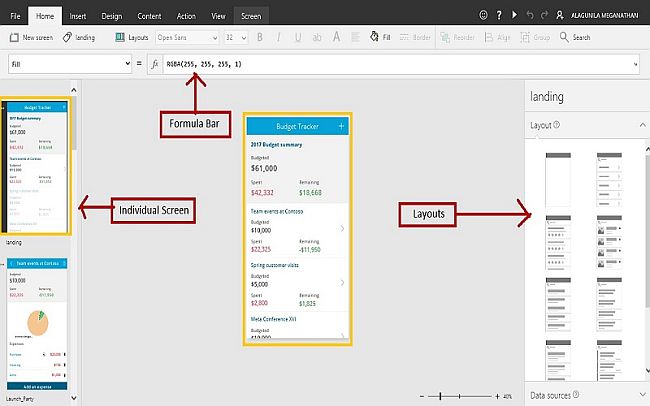
Task: Click the Border toolbar button
Action: 415,37
